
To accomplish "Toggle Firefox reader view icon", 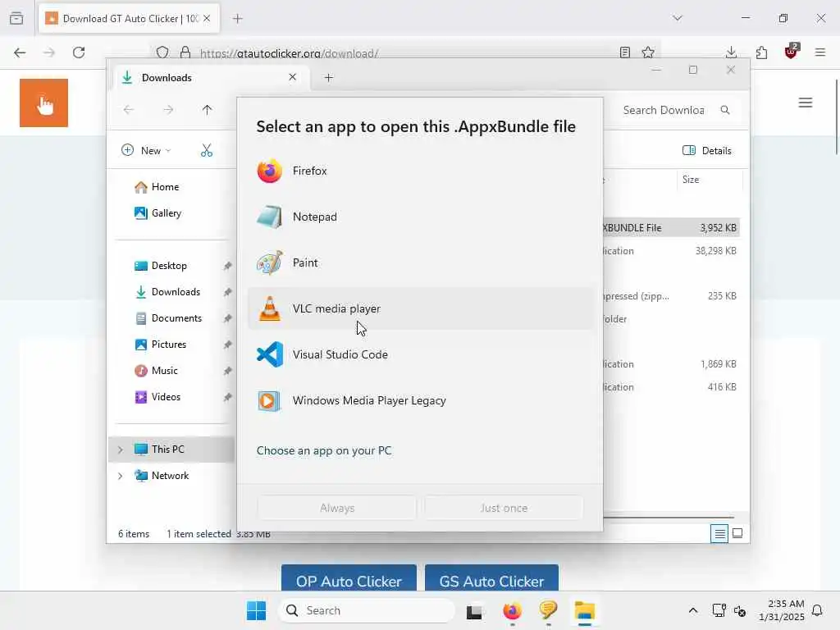I will tap(624, 52).
